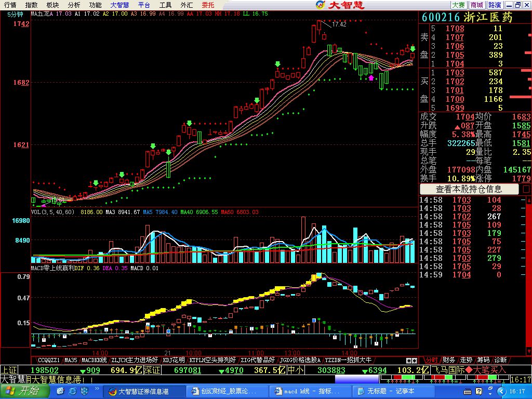Open the 委托 trading menu

pyautogui.click(x=208, y=5)
